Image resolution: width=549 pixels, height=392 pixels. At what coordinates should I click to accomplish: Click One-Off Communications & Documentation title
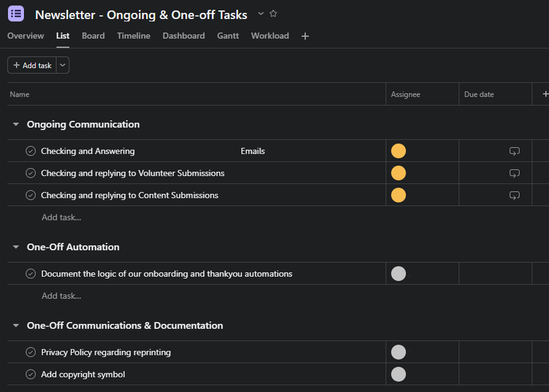(x=125, y=326)
